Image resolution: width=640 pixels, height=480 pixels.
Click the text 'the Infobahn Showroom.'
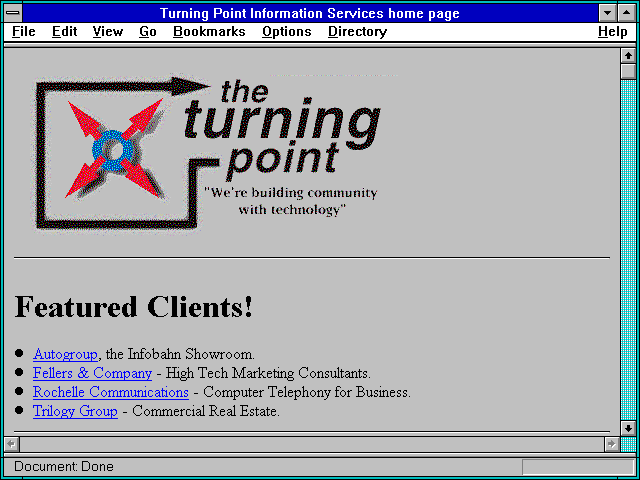[x=180, y=354]
